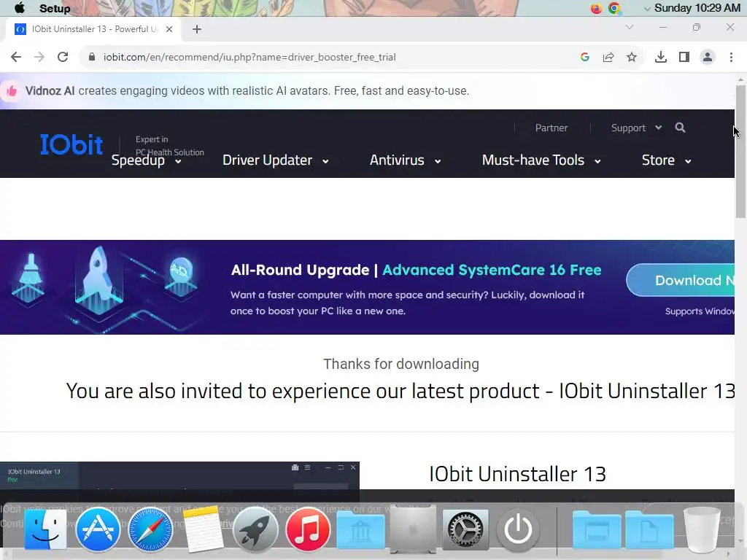Click the Sunday 10:29 AM clock
The height and width of the screenshot is (560, 747).
point(697,8)
